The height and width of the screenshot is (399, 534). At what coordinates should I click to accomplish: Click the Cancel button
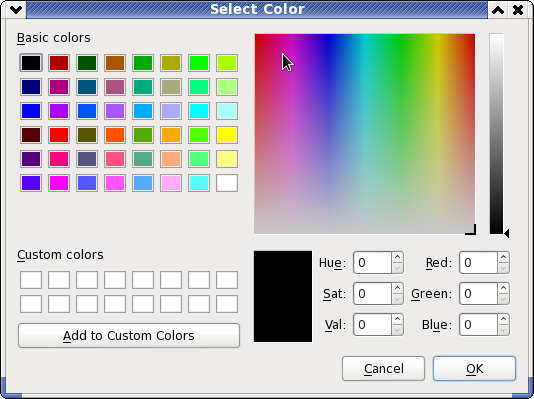pos(383,368)
